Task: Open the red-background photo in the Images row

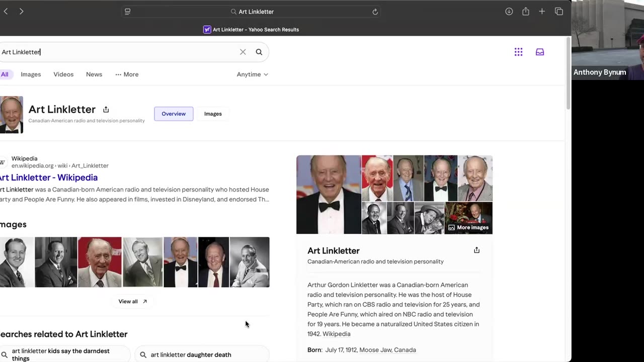Action: click(100, 262)
